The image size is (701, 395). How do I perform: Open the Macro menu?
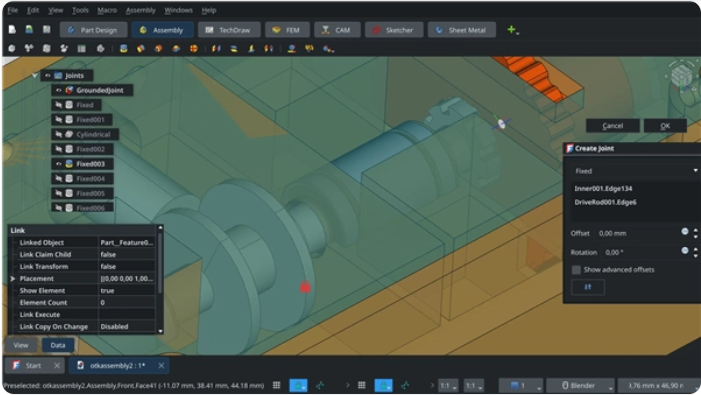coord(107,10)
